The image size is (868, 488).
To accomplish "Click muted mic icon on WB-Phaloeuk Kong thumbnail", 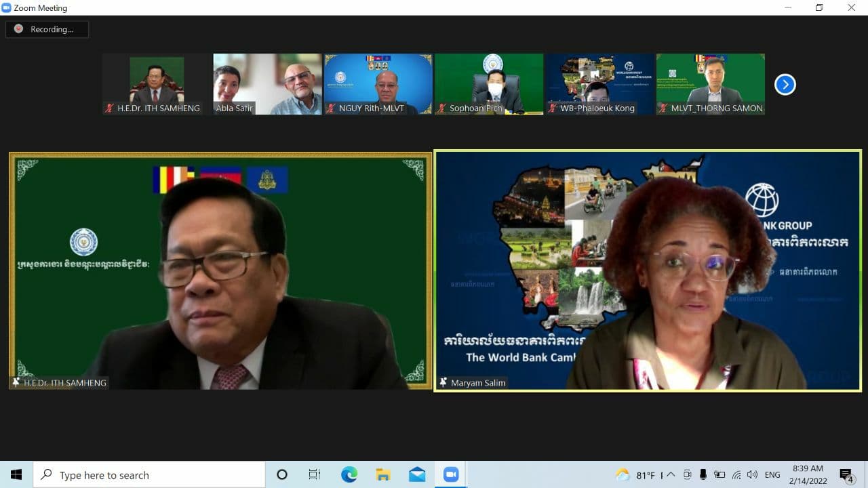I will pos(553,108).
